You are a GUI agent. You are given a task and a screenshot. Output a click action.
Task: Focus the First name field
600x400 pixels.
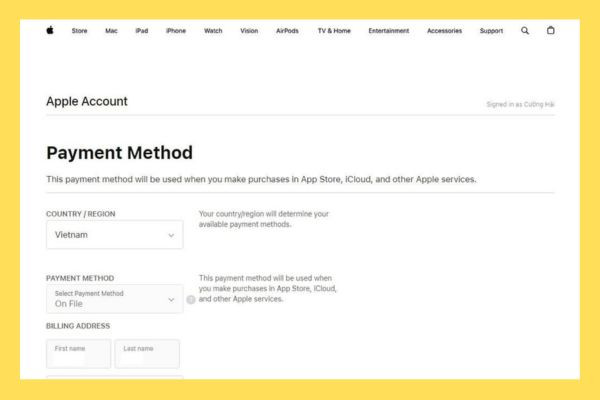[x=78, y=354]
